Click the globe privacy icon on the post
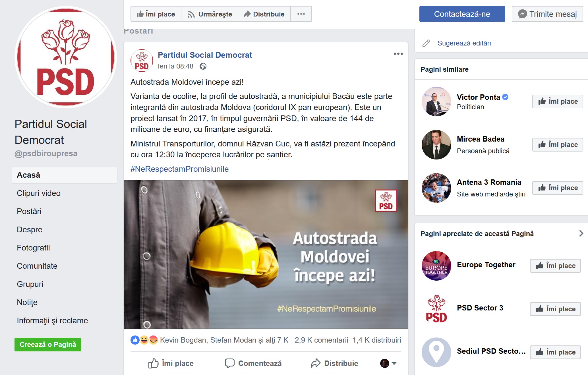This screenshot has width=588, height=375. 203,66
